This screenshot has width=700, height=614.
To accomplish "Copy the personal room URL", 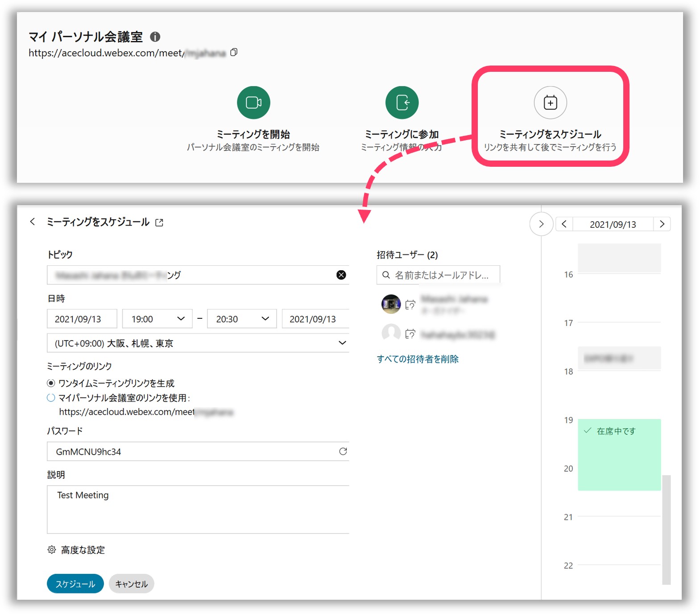I will tap(234, 53).
